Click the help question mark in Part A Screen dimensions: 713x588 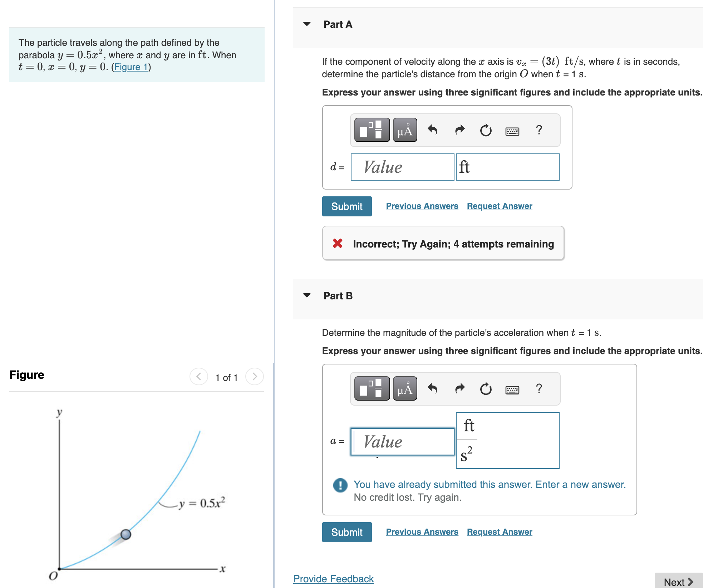(539, 130)
